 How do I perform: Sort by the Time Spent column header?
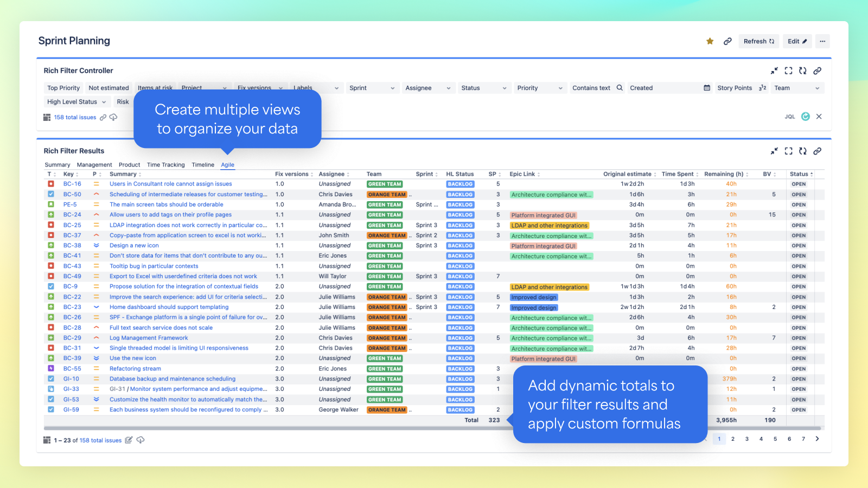click(x=678, y=174)
